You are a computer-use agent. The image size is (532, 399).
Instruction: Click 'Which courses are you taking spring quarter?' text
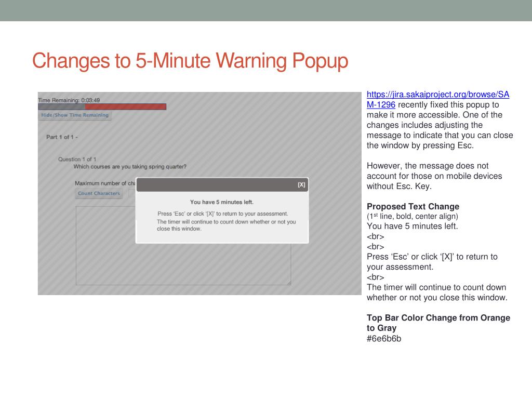pyautogui.click(x=130, y=167)
